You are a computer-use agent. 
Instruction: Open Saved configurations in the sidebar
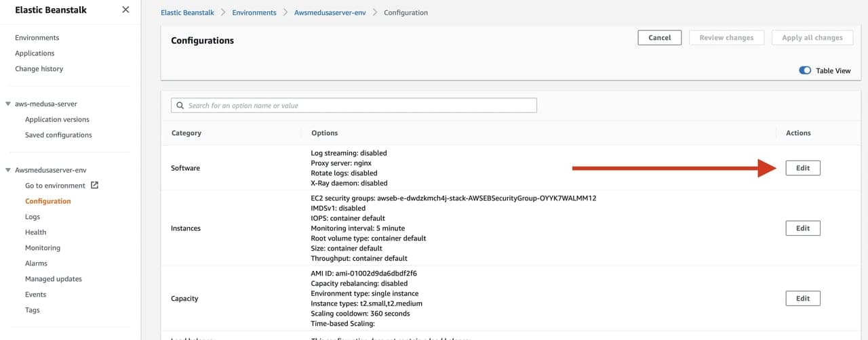tap(58, 135)
